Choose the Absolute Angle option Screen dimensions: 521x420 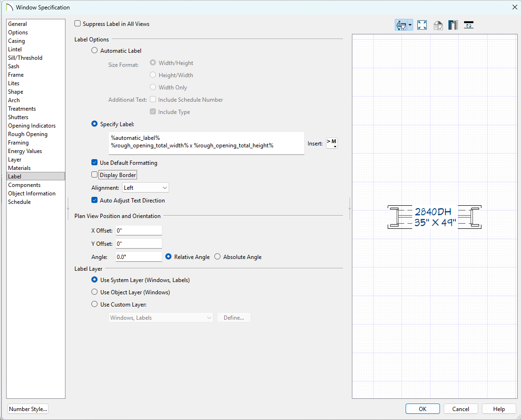coord(217,257)
